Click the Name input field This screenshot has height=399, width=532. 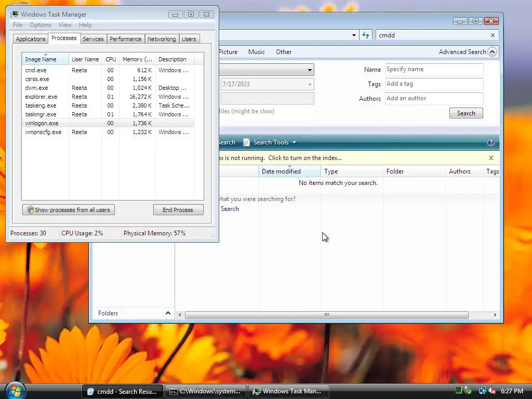coord(434,69)
